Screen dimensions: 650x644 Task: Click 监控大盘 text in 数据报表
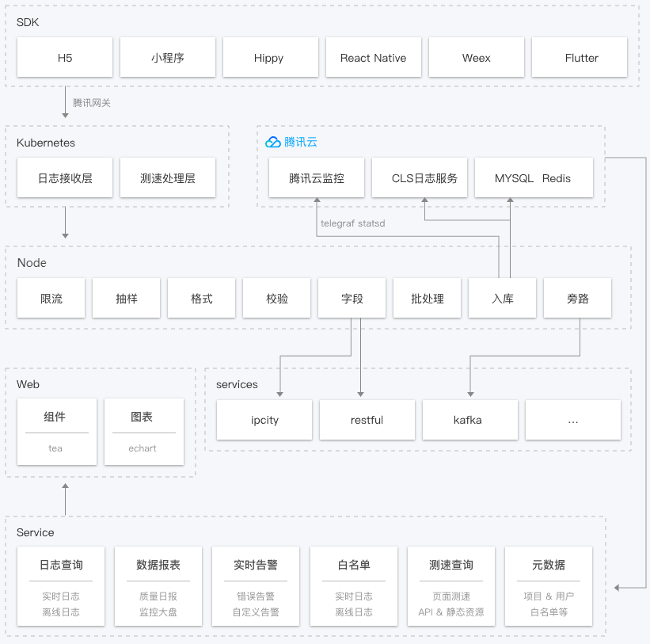158,612
